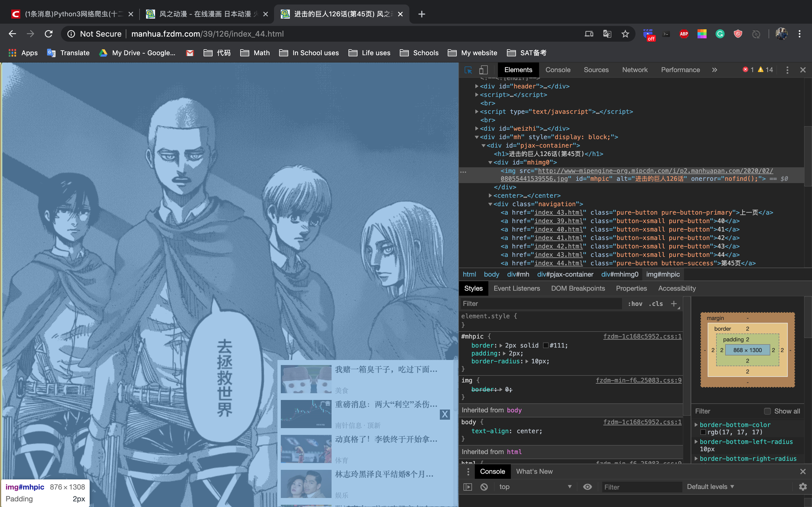This screenshot has width=812, height=507.
Task: Open the fzdm-1c168c5952.css:1 link for #mhpic
Action: pos(642,336)
